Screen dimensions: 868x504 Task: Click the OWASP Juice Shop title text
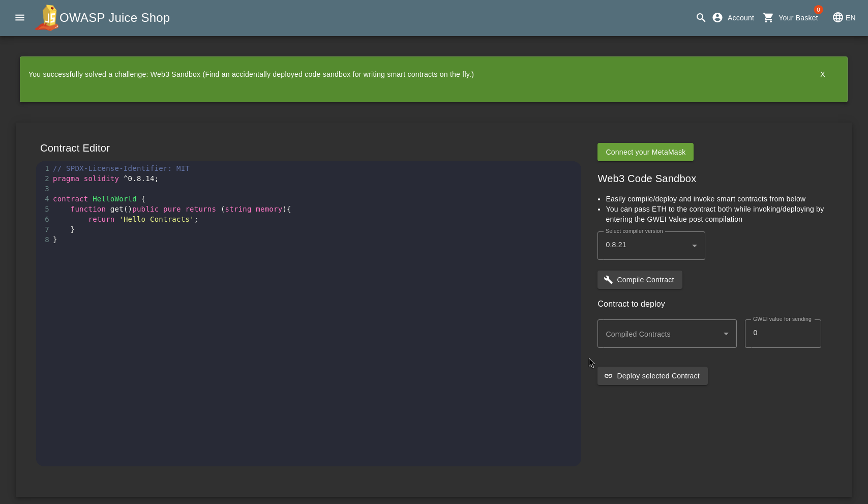[x=114, y=18]
